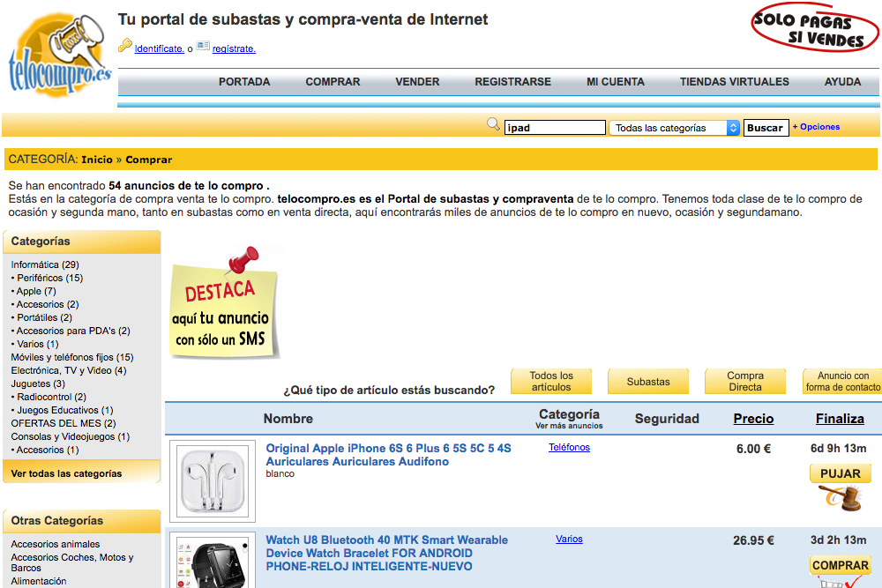Open the Original Apple iPhone auriculares listing

pyautogui.click(x=388, y=455)
